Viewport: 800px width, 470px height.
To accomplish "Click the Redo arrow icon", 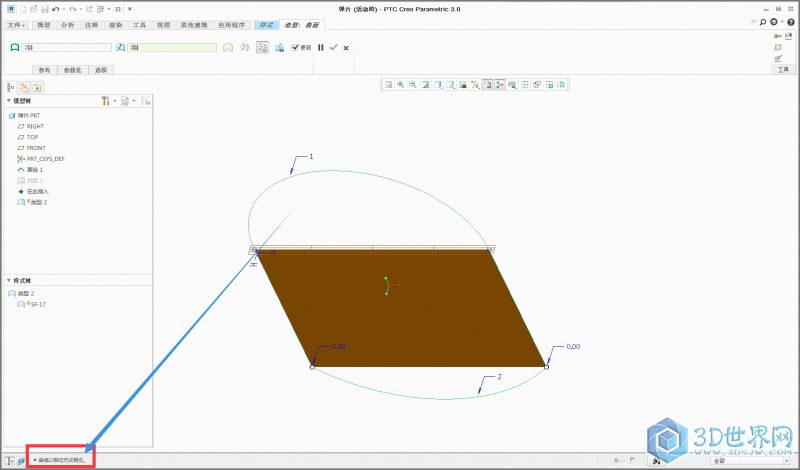I will 73,9.
